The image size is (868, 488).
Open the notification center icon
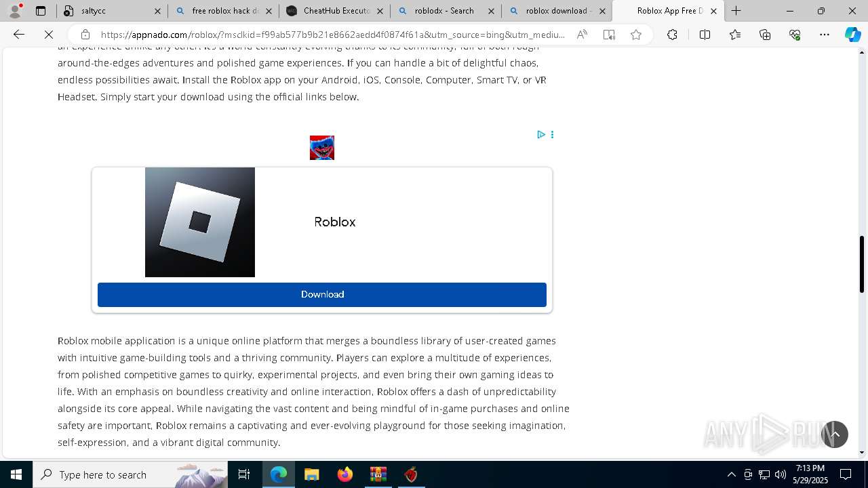click(846, 474)
